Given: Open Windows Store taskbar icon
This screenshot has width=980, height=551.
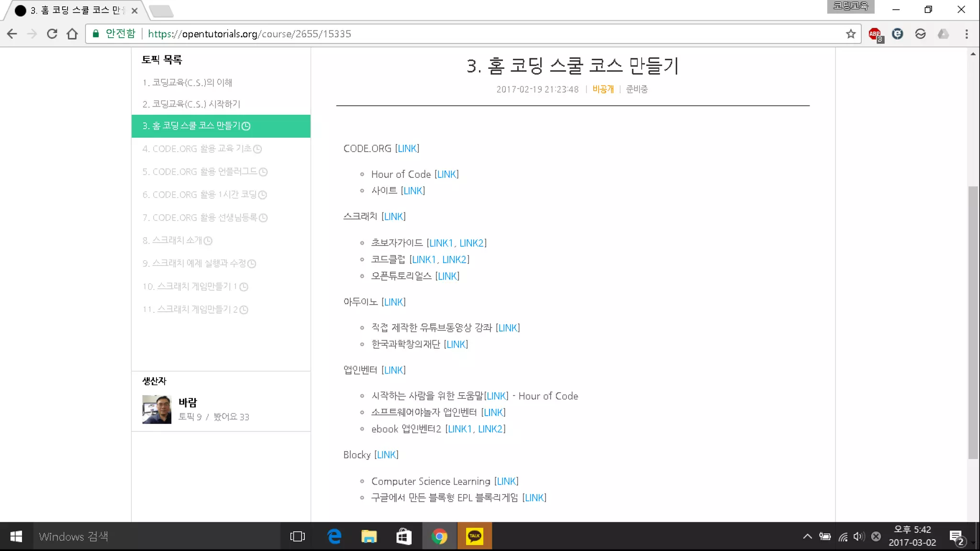Looking at the screenshot, I should coord(403,536).
